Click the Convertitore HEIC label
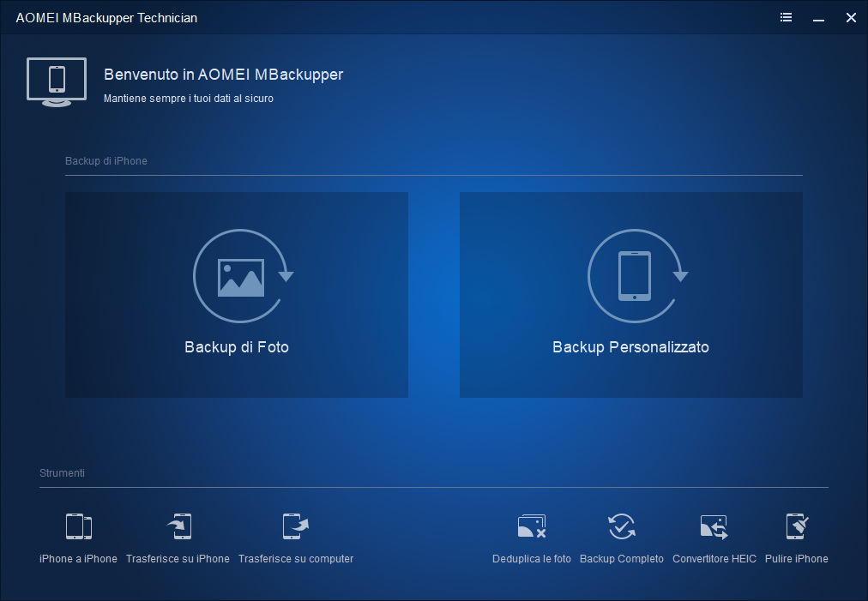Image resolution: width=868 pixels, height=601 pixels. 714,559
